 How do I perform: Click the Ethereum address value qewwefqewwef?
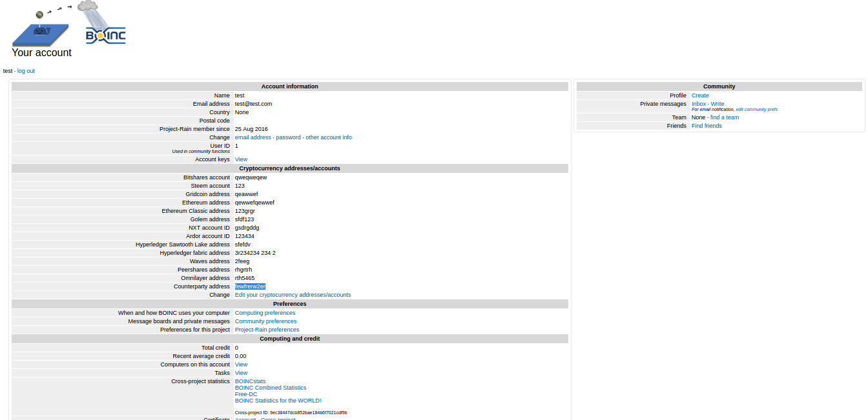point(254,203)
